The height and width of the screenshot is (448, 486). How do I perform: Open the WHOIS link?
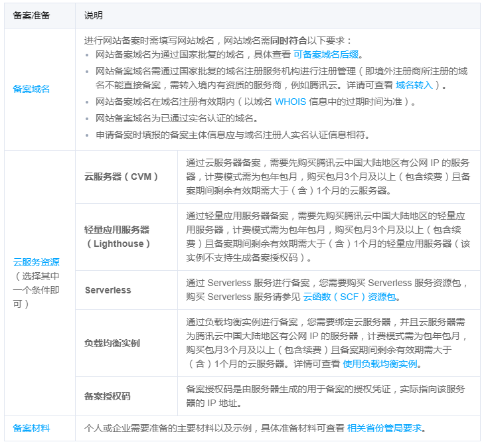click(290, 102)
